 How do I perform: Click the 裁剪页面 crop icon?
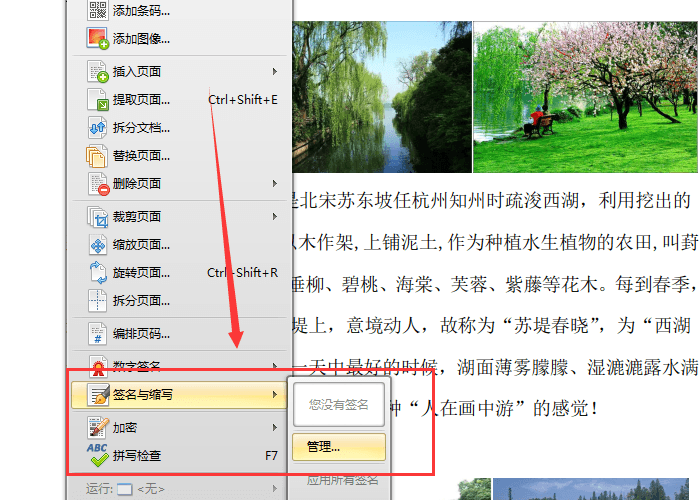click(98, 217)
